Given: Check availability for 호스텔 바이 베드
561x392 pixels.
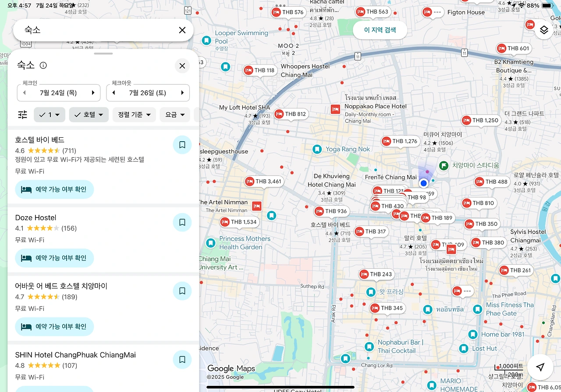Looking at the screenshot, I should [x=54, y=189].
